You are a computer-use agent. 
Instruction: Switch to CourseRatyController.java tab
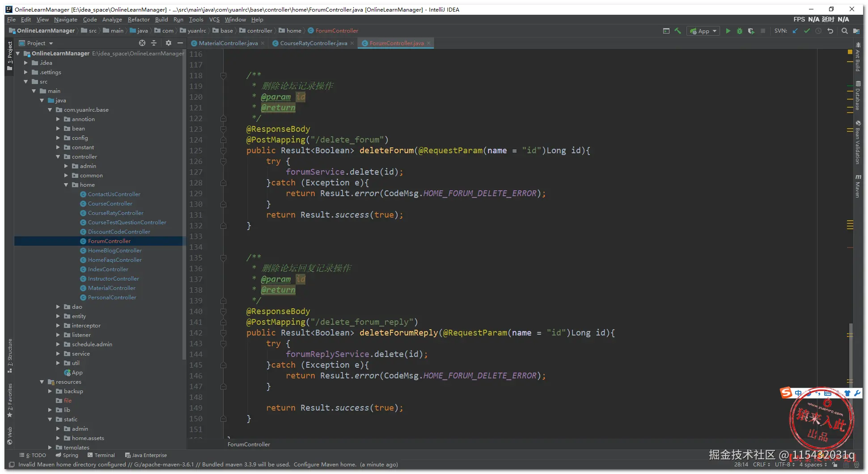[x=313, y=43]
